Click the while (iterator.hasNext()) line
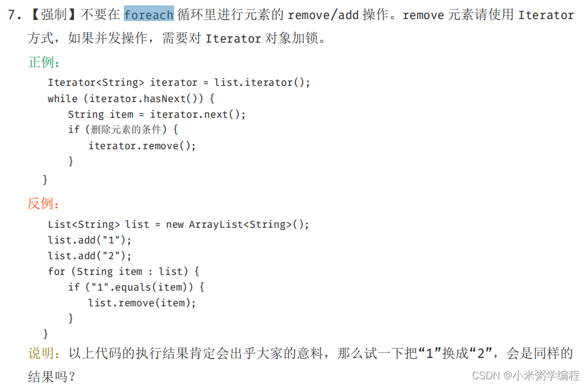Screen dimensions: 588x386 click(131, 98)
